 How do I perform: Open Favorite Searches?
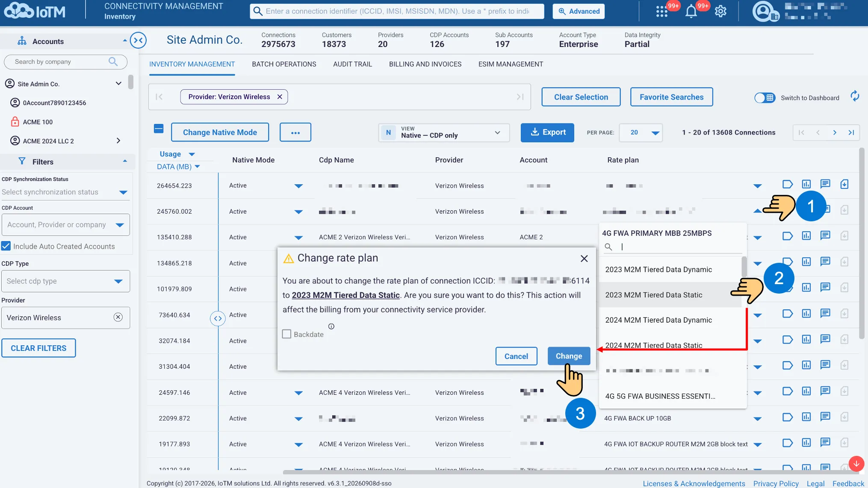pyautogui.click(x=671, y=97)
